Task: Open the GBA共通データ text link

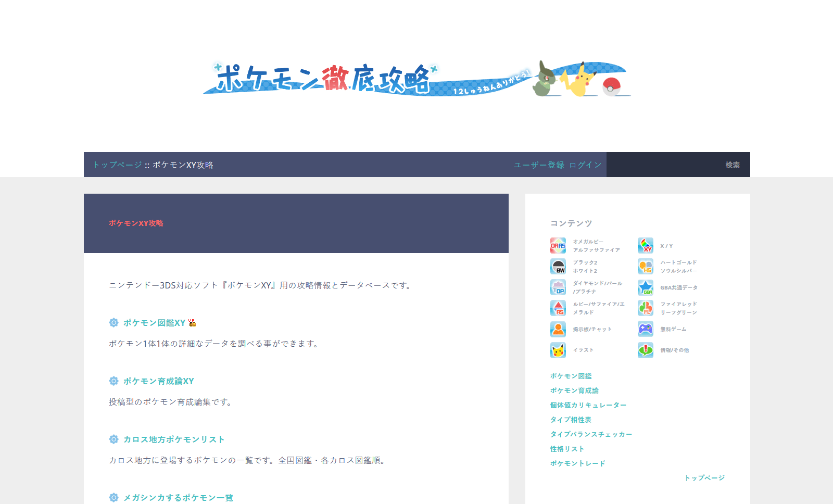Action: (x=679, y=287)
